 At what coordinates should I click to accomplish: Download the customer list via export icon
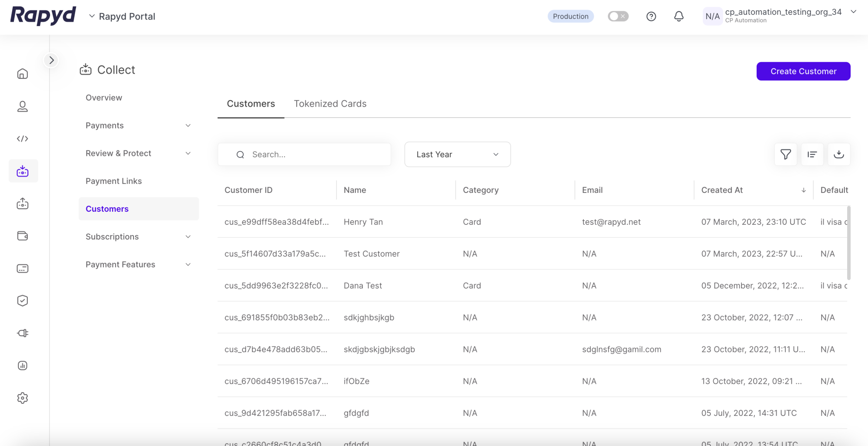838,155
